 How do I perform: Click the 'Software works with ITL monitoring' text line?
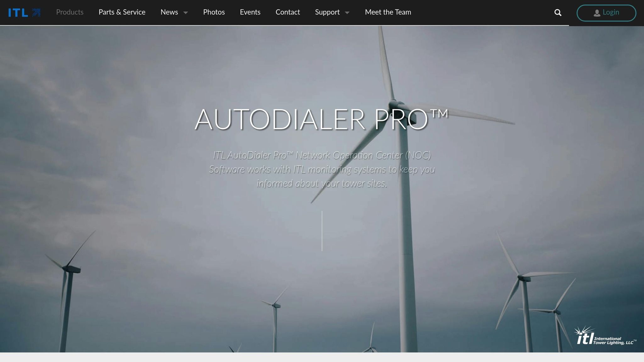point(322,169)
